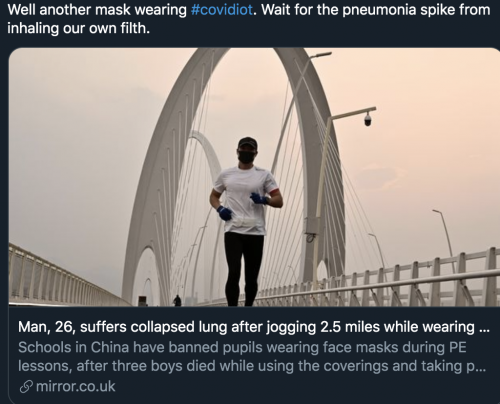Click the masked runner in the preview image

point(245,221)
